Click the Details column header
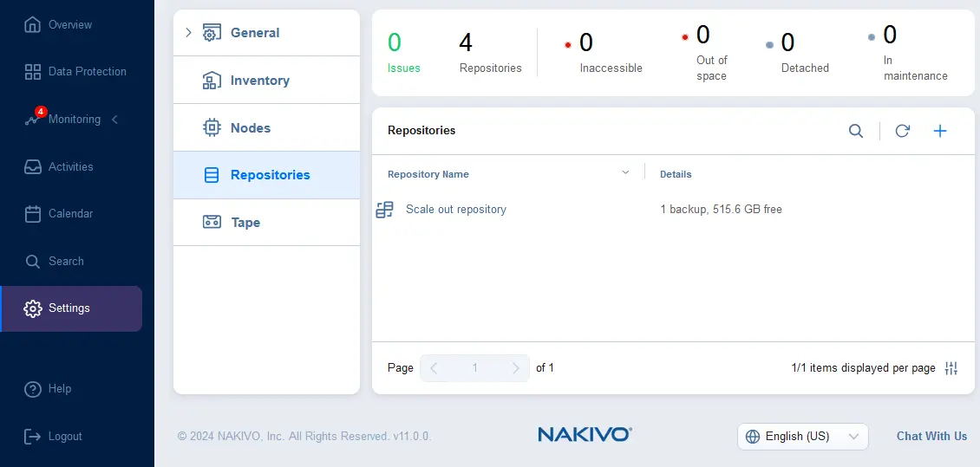Screen dimensions: 980x467 coord(676,174)
